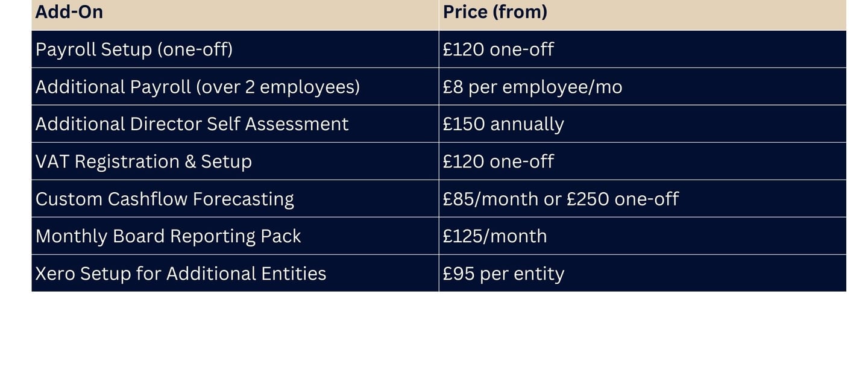The width and height of the screenshot is (868, 373).
Task: Click the word Xero in the last row
Action: [55, 274]
